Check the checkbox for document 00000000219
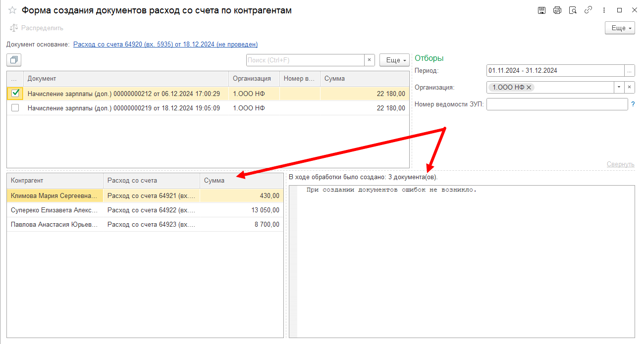The image size is (644, 344). pyautogui.click(x=15, y=108)
